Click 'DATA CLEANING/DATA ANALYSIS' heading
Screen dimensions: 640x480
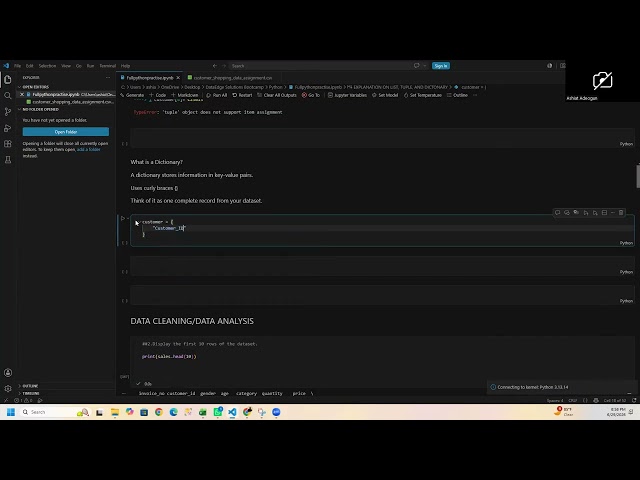(192, 321)
